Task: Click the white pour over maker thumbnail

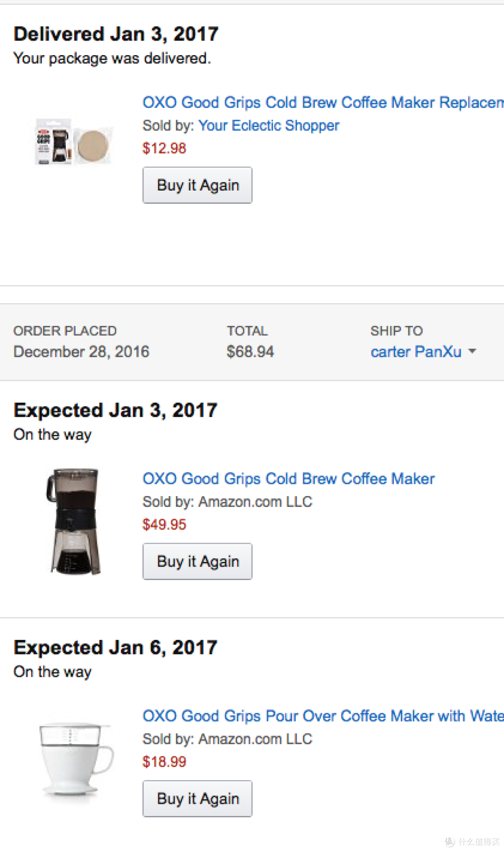Action: tap(76, 759)
